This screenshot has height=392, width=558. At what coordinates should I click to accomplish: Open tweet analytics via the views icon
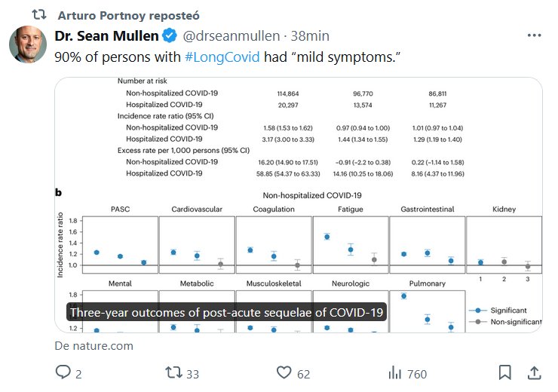(394, 372)
